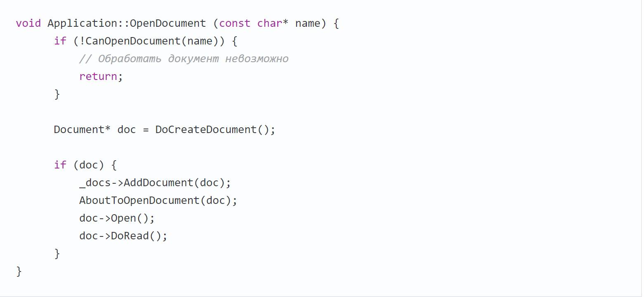Click Application::OpenDocument function name
Screen dimensions: 644x297
[x=127, y=23]
